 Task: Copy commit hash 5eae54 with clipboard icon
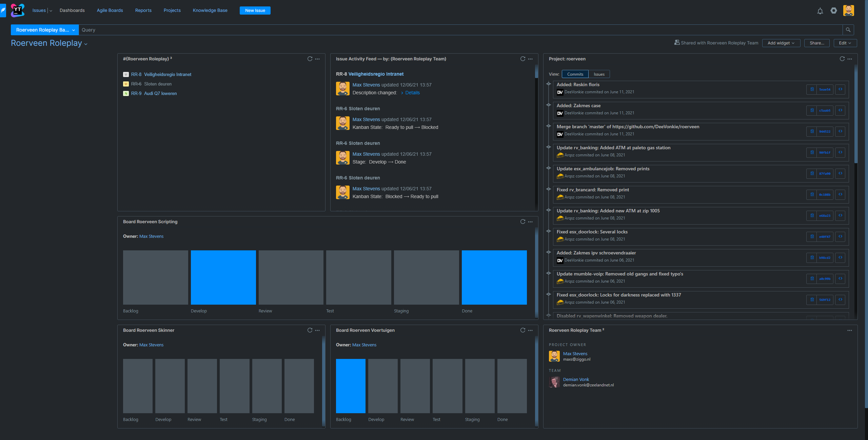pos(812,90)
